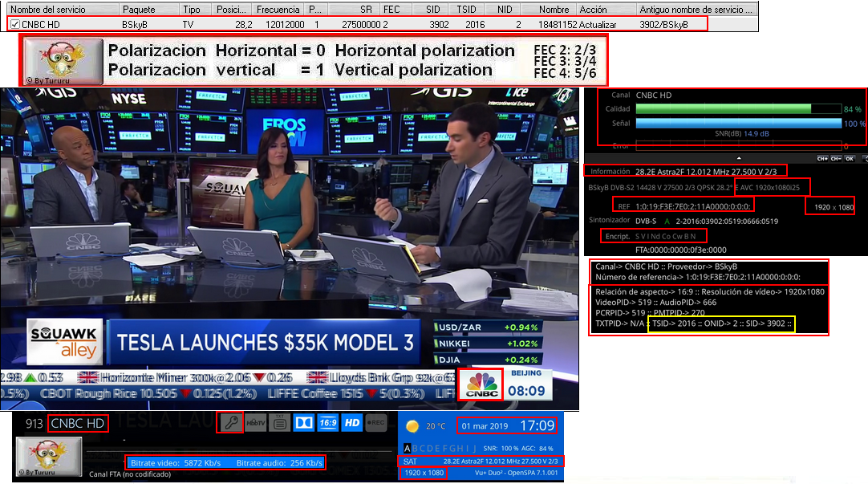The width and height of the screenshot is (868, 484).
Task: Click CNBC HD channel name in infobar
Action: [x=78, y=424]
